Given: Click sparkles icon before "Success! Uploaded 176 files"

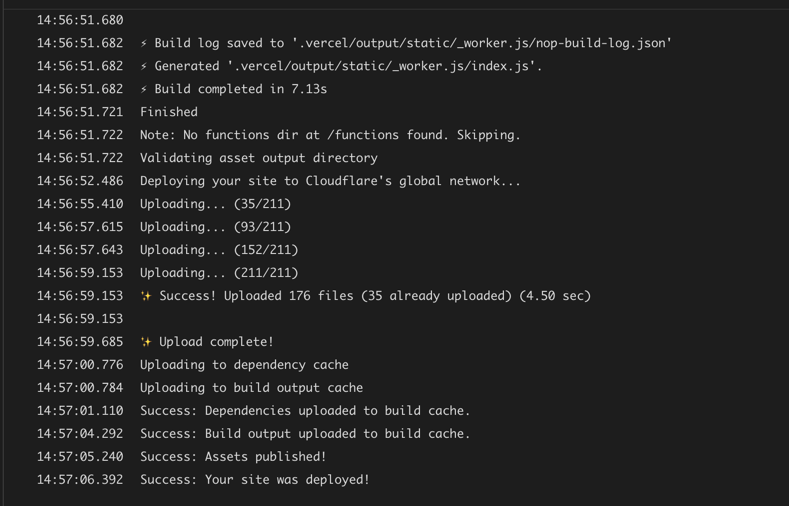Looking at the screenshot, I should click(x=146, y=296).
